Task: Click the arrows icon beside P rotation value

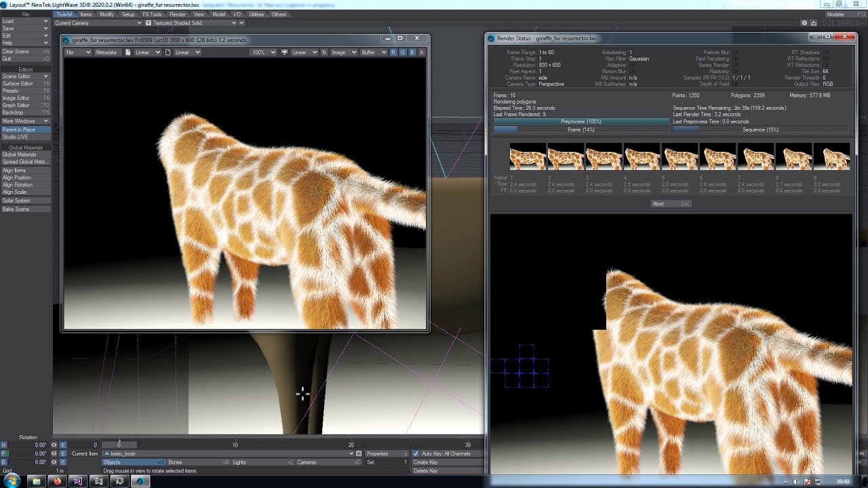Action: 54,453
